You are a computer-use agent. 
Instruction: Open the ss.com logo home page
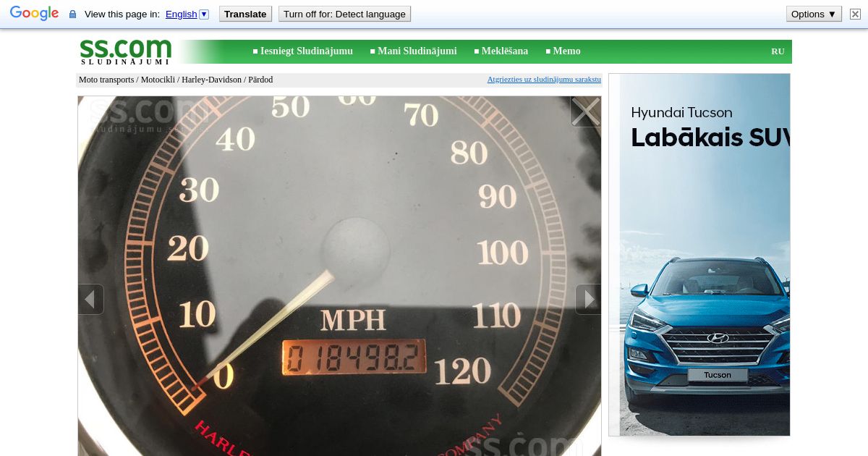pyautogui.click(x=126, y=51)
